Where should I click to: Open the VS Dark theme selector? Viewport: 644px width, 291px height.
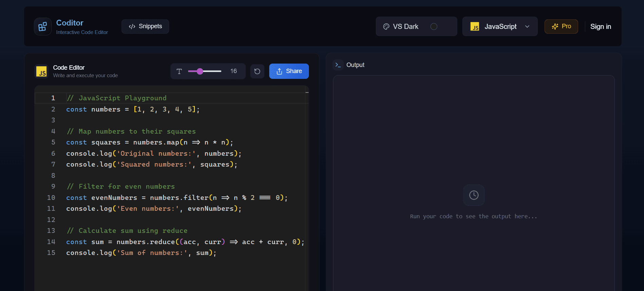(416, 27)
